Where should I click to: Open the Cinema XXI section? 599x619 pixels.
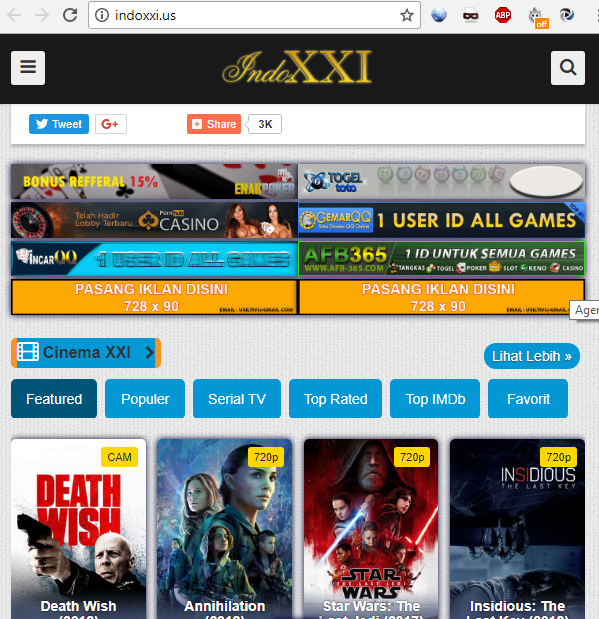tap(86, 353)
